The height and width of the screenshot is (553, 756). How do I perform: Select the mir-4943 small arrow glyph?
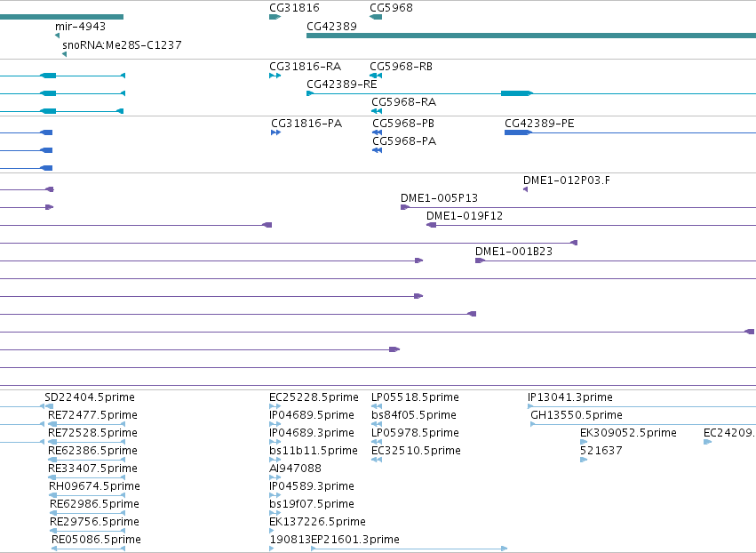(x=58, y=36)
